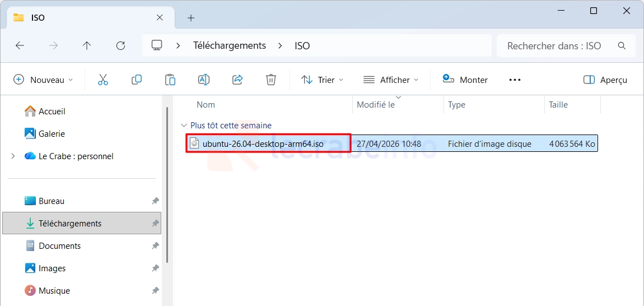The height and width of the screenshot is (306, 644).
Task: Click the Delete trash icon
Action: pos(271,80)
